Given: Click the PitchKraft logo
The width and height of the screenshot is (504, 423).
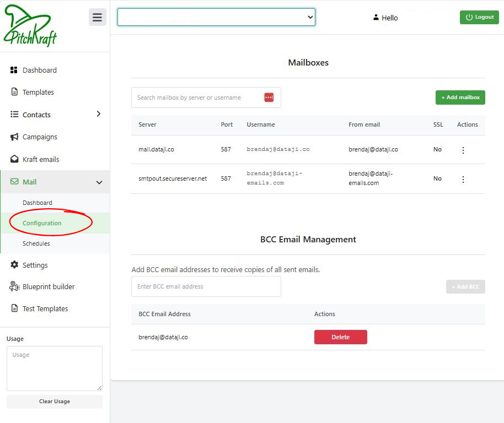Looking at the screenshot, I should tap(30, 26).
